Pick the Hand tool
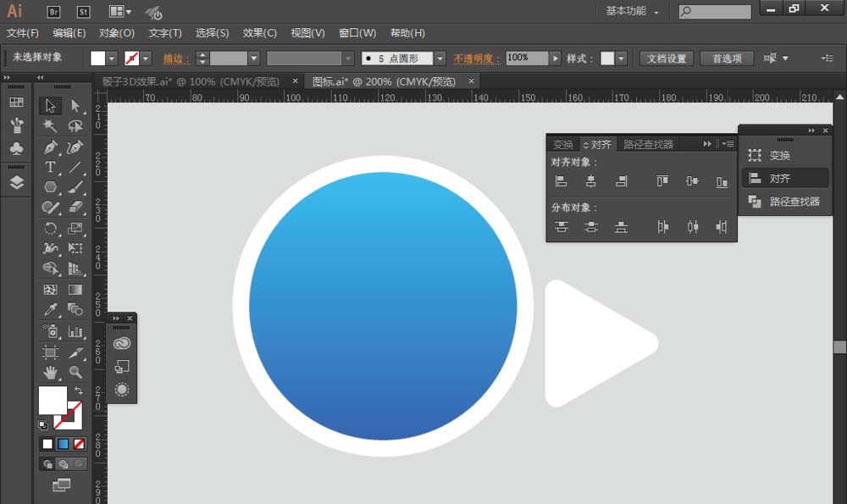Screen dimensions: 847x504 point(50,372)
